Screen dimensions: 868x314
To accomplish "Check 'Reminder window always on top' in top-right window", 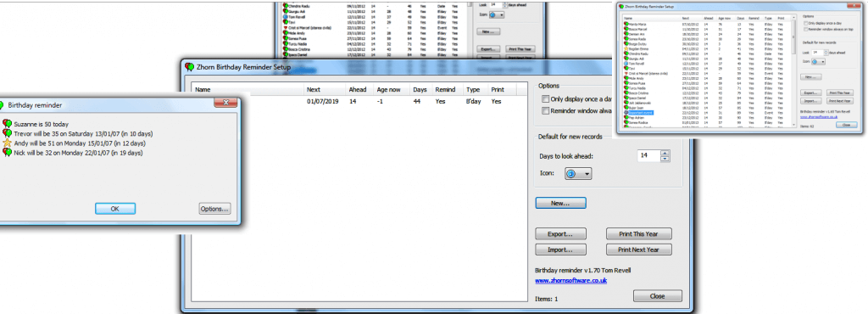I will point(805,30).
